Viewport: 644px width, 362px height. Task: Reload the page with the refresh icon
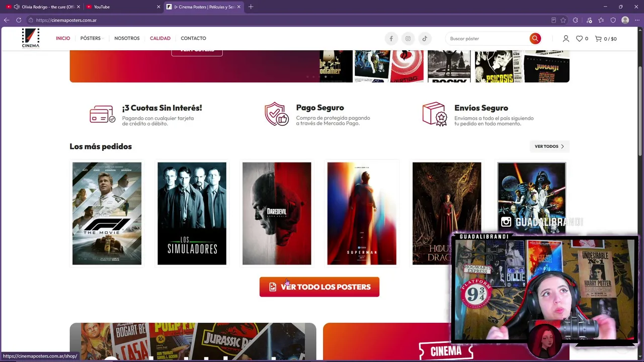19,20
